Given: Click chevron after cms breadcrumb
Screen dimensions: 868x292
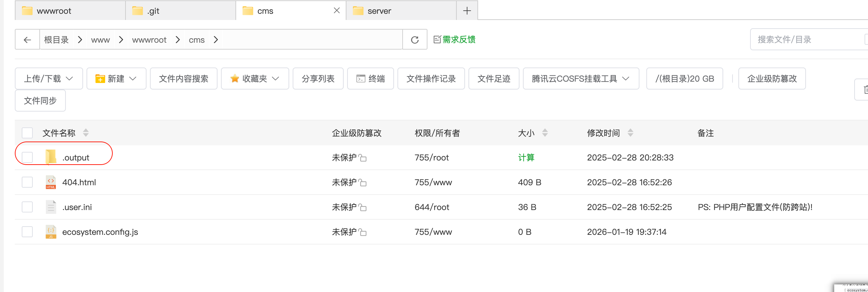Looking at the screenshot, I should (x=216, y=40).
